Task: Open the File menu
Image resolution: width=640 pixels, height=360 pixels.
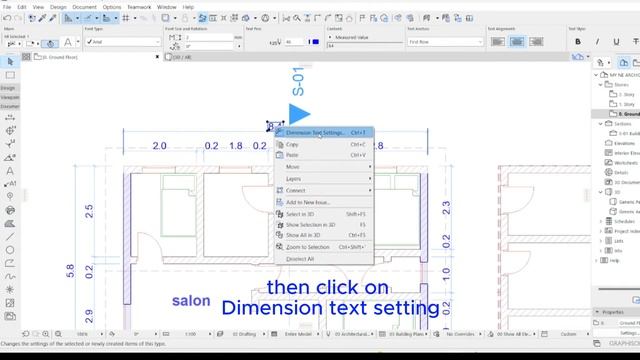Action: [7, 7]
